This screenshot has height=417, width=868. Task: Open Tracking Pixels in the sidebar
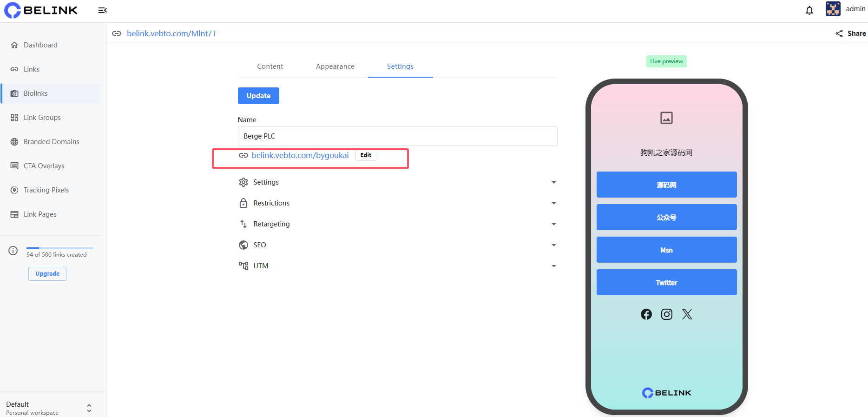(46, 190)
